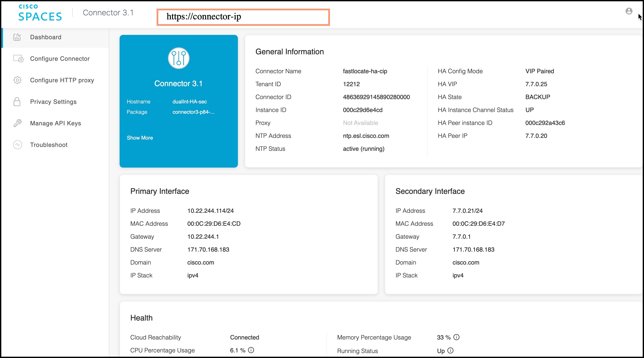
Task: Click the Running Status info icon
Action: point(450,351)
